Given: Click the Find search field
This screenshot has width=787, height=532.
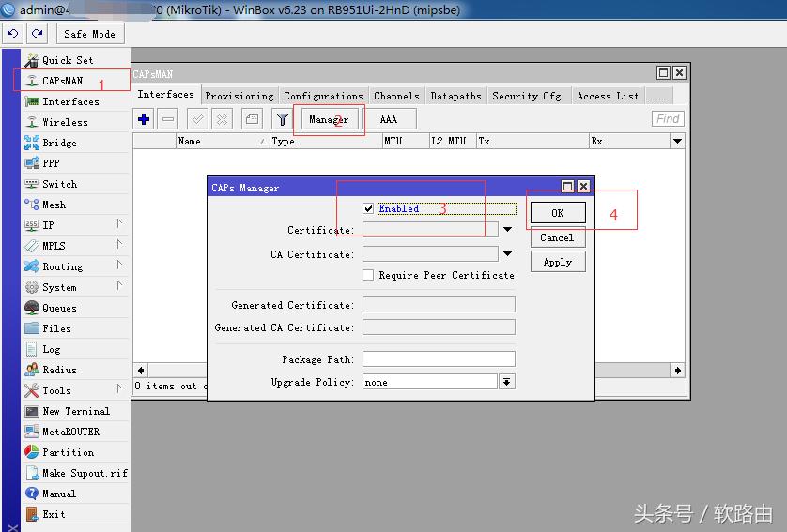Looking at the screenshot, I should pos(668,119).
